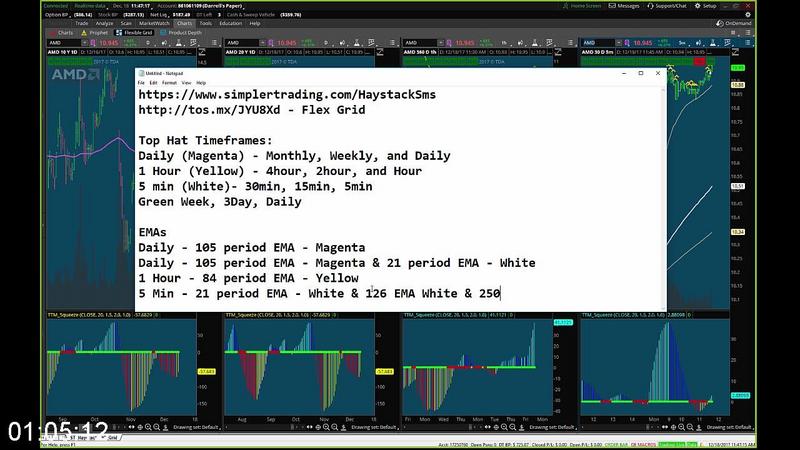Expand the second chart's symbol dropdown

click(x=263, y=43)
